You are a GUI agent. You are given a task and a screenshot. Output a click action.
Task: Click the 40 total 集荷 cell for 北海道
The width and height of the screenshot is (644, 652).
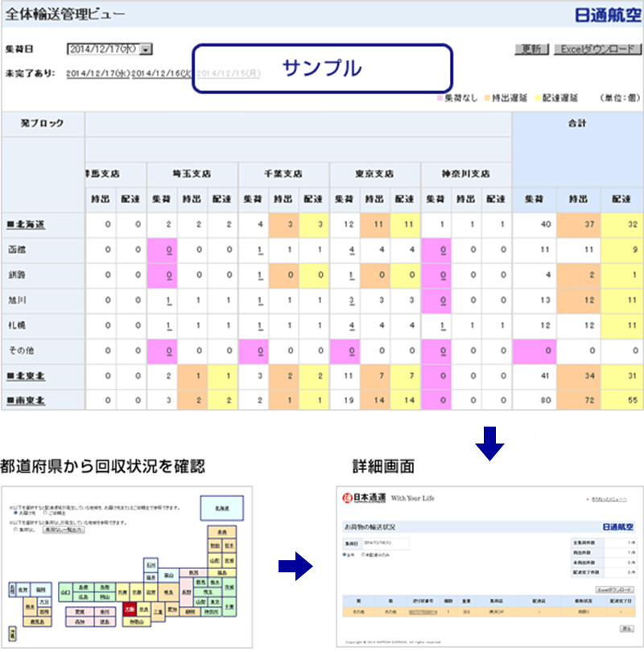pyautogui.click(x=535, y=225)
